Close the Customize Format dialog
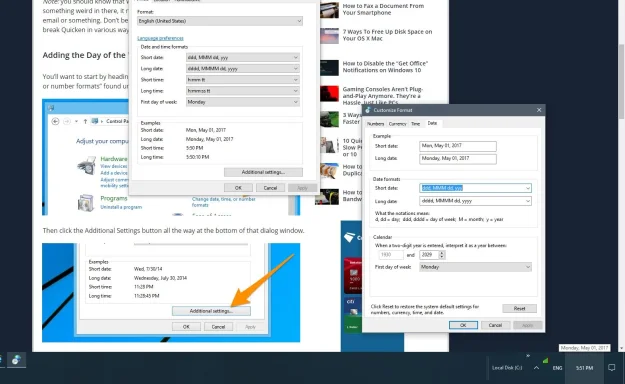625x384 pixels. (x=539, y=110)
